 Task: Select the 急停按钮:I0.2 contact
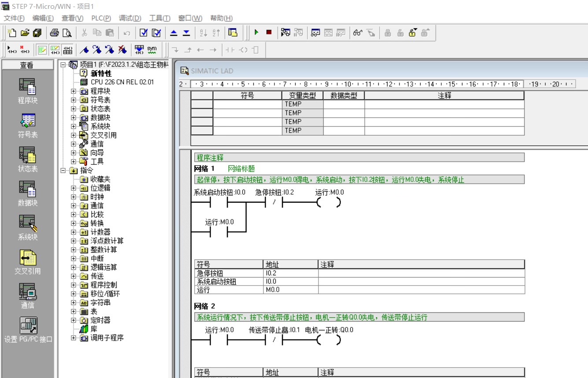pos(274,202)
